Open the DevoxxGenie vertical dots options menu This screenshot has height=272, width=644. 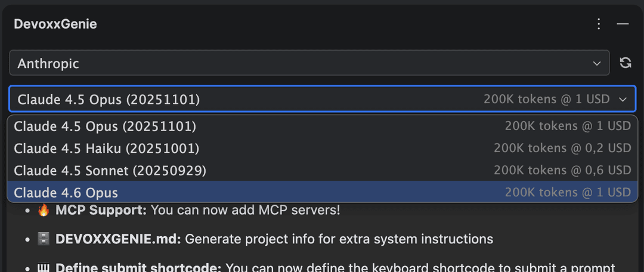pyautogui.click(x=599, y=24)
